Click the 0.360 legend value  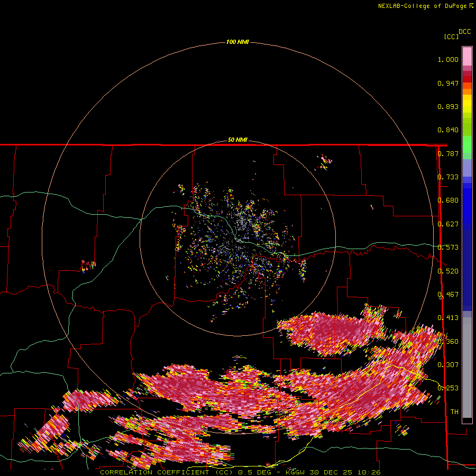tap(448, 342)
